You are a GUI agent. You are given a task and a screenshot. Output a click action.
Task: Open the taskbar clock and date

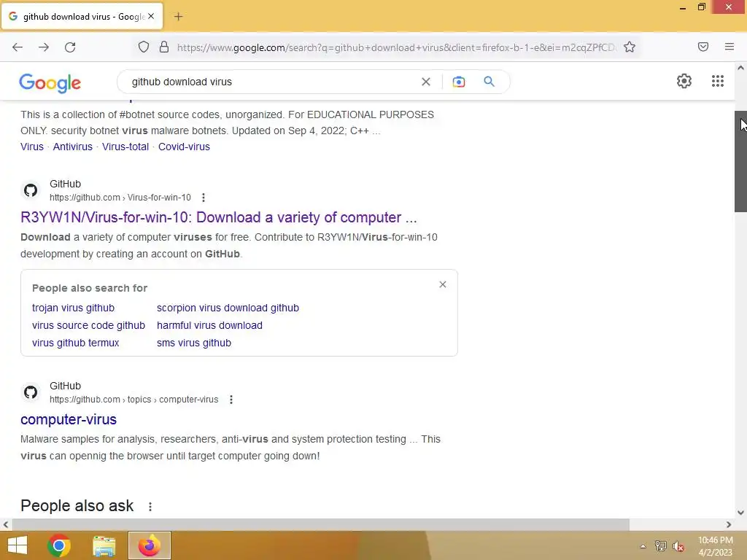716,546
